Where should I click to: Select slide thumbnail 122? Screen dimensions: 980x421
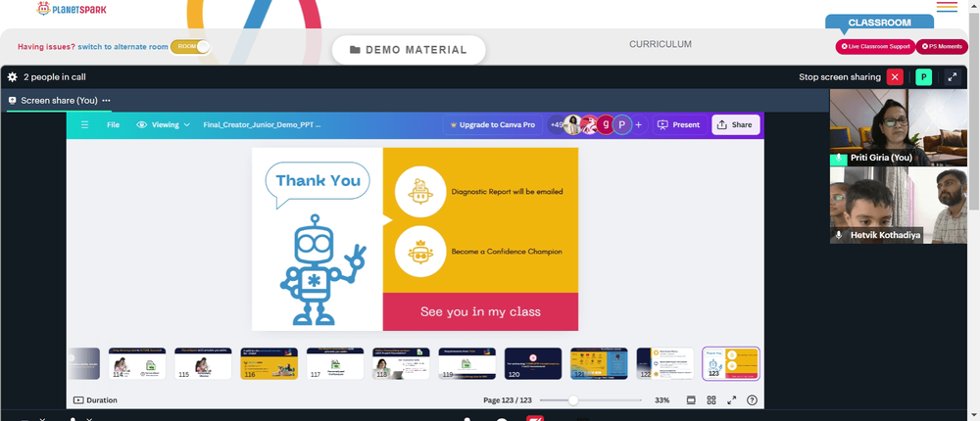pyautogui.click(x=665, y=363)
